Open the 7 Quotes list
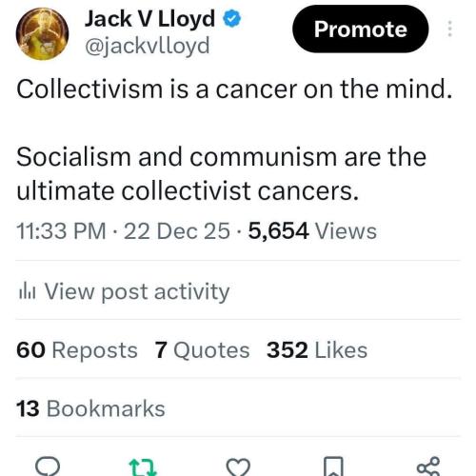This screenshot has width=476, height=476. coord(202,350)
